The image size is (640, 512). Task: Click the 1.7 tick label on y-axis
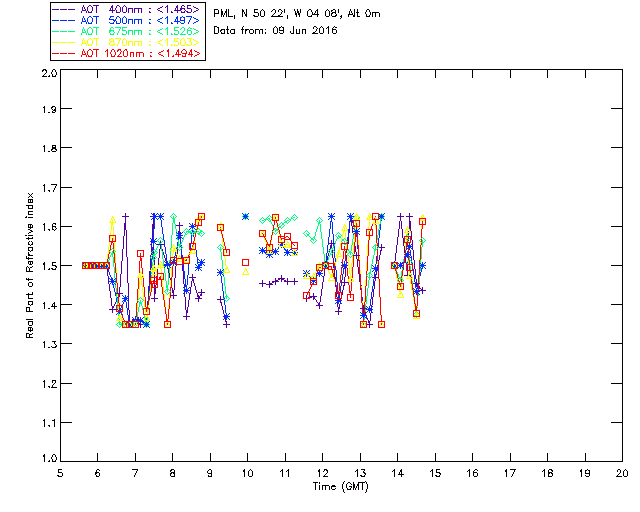(x=47, y=191)
